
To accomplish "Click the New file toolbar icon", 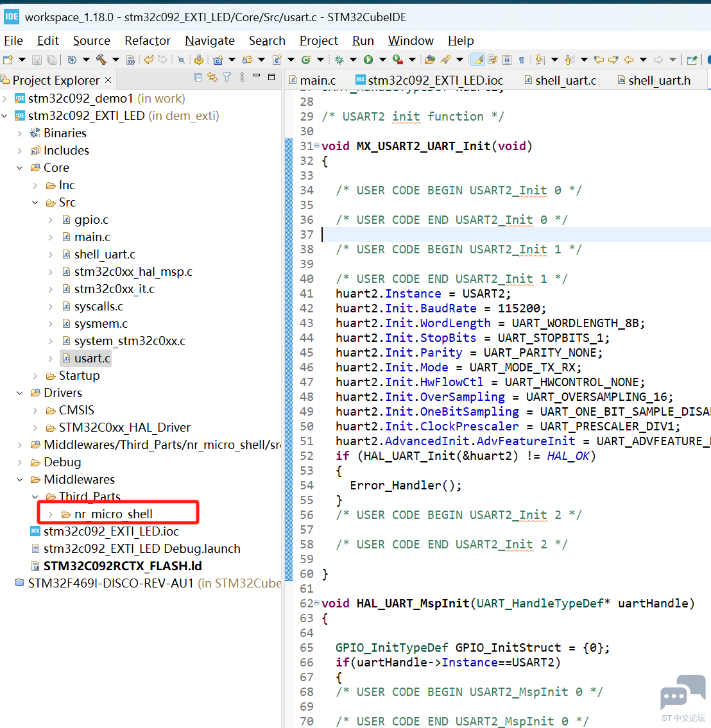I will click(8, 60).
